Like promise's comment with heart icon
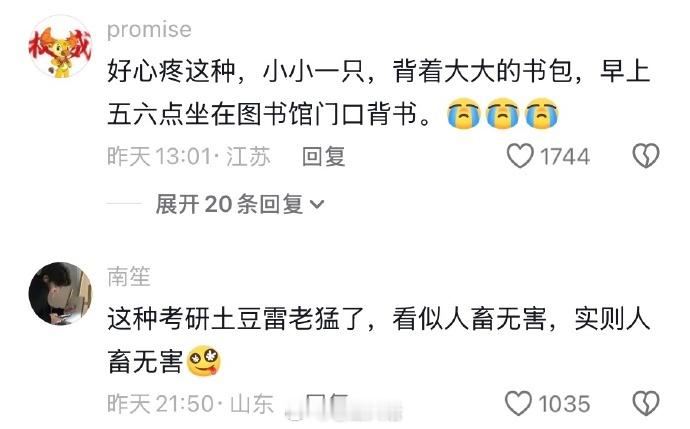 520,156
